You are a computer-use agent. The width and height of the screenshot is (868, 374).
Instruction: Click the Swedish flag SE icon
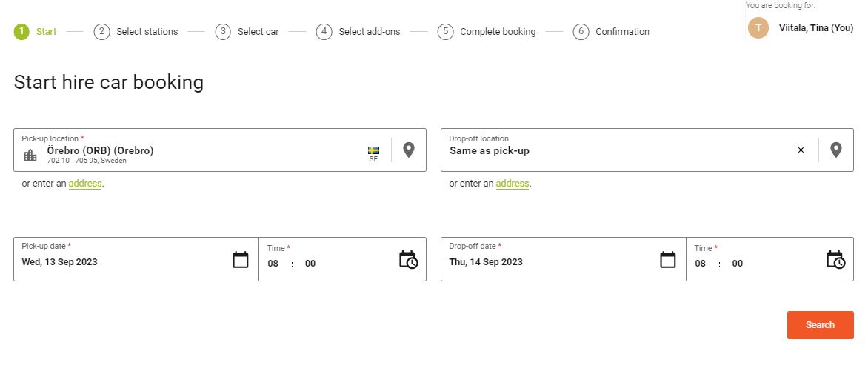374,154
